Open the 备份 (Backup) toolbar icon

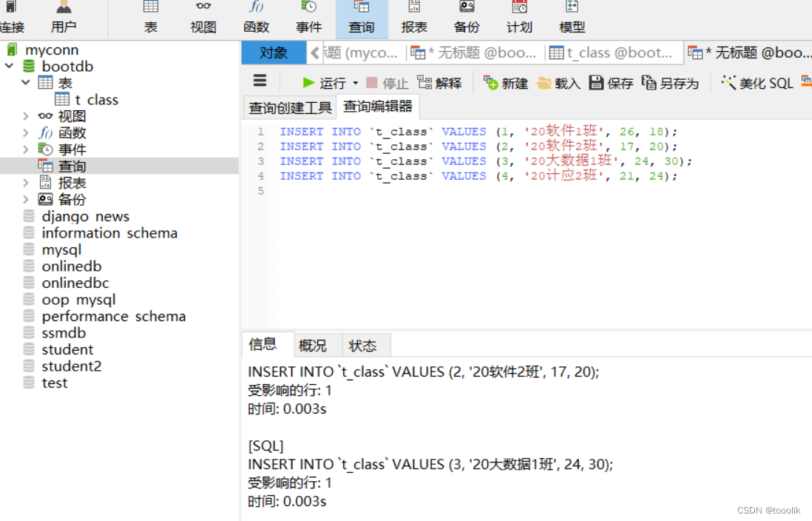coord(467,16)
